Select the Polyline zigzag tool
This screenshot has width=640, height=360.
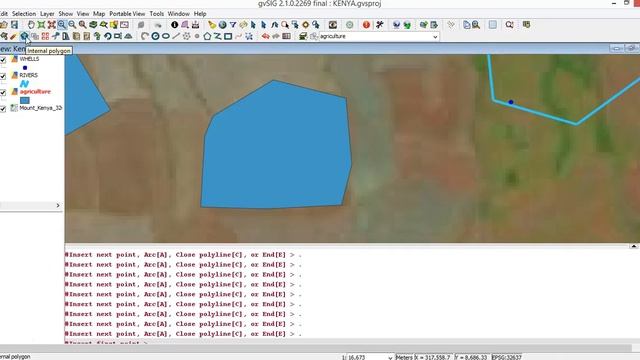coord(218,36)
